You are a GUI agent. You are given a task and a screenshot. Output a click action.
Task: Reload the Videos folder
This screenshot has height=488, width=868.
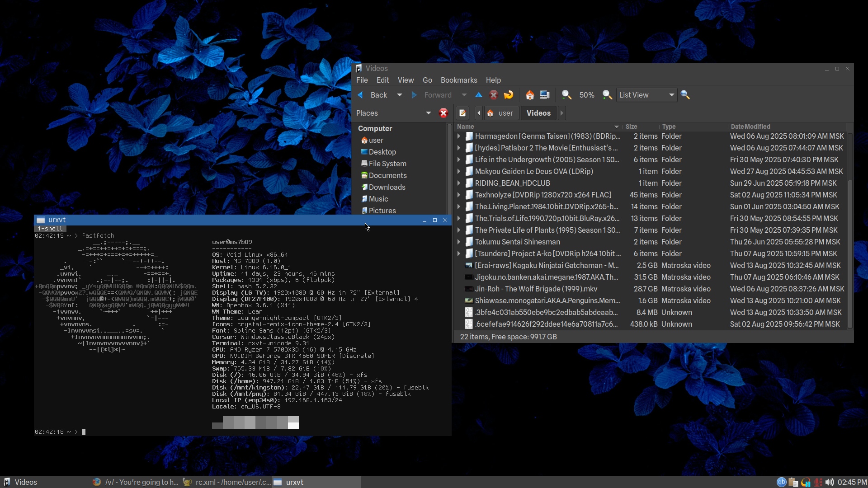[509, 95]
